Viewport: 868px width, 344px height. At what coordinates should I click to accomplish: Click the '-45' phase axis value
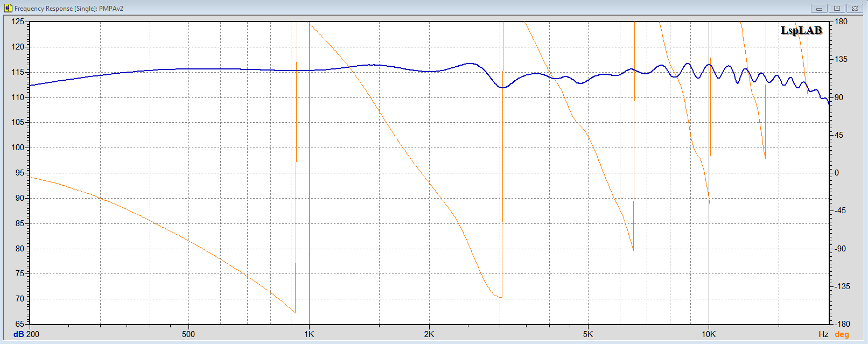(x=840, y=210)
